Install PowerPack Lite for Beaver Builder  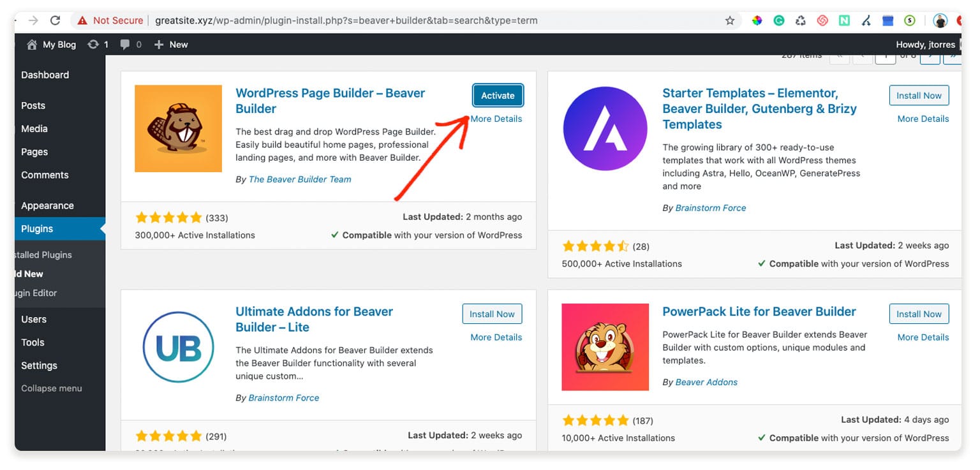point(919,314)
